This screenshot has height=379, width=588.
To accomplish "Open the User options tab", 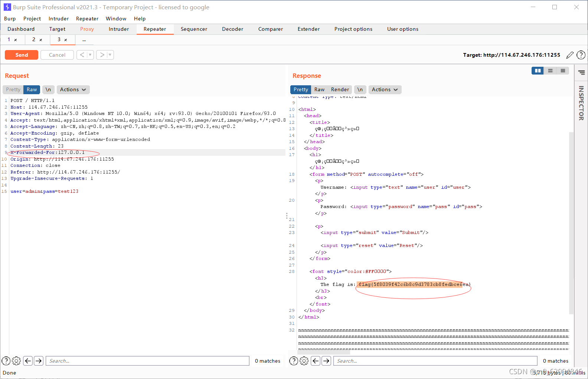I will pos(403,29).
